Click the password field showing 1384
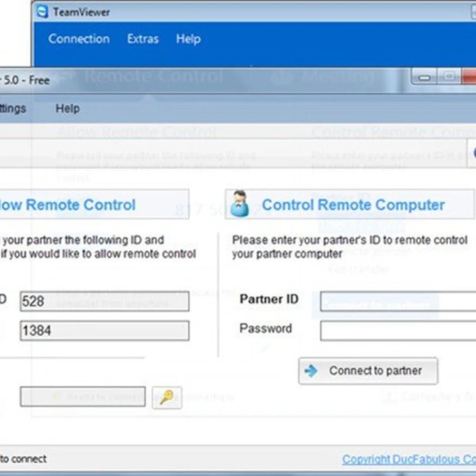476x476 pixels. [x=105, y=331]
